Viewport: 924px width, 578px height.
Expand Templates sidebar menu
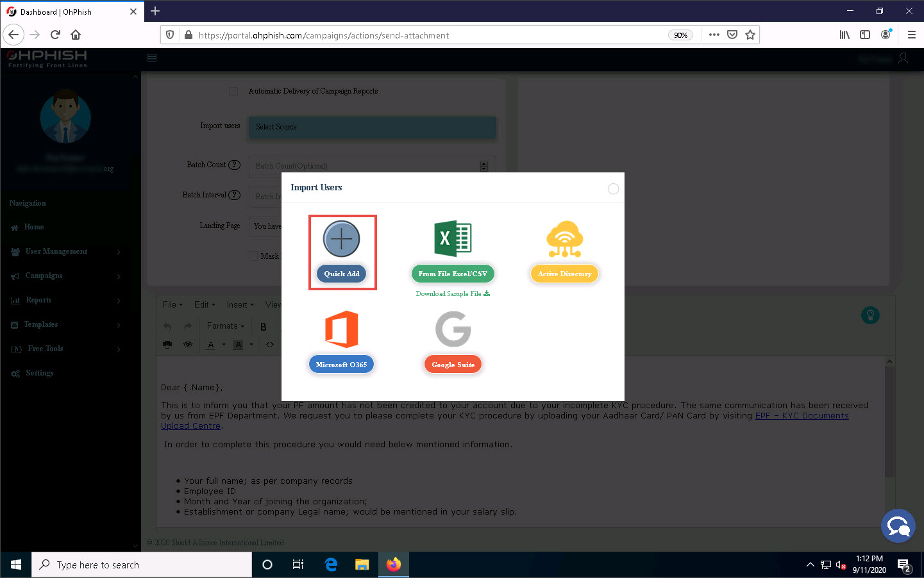[65, 324]
